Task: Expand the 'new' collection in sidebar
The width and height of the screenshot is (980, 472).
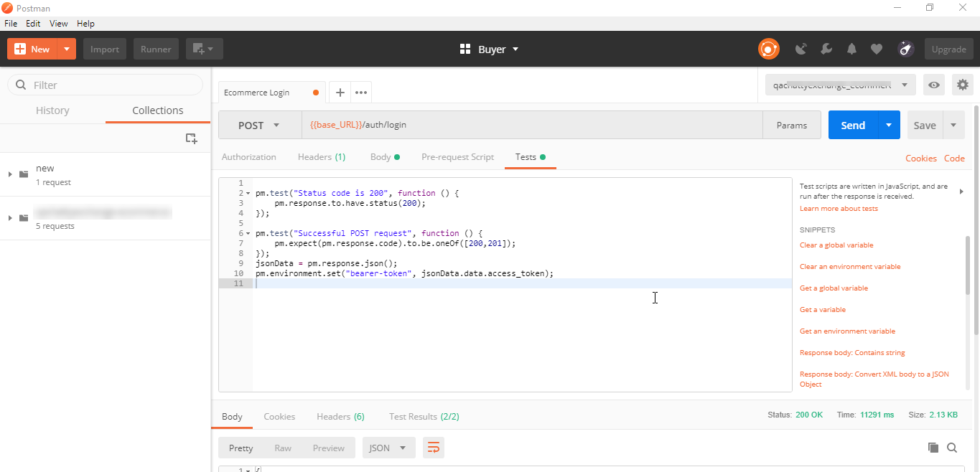Action: coord(10,174)
